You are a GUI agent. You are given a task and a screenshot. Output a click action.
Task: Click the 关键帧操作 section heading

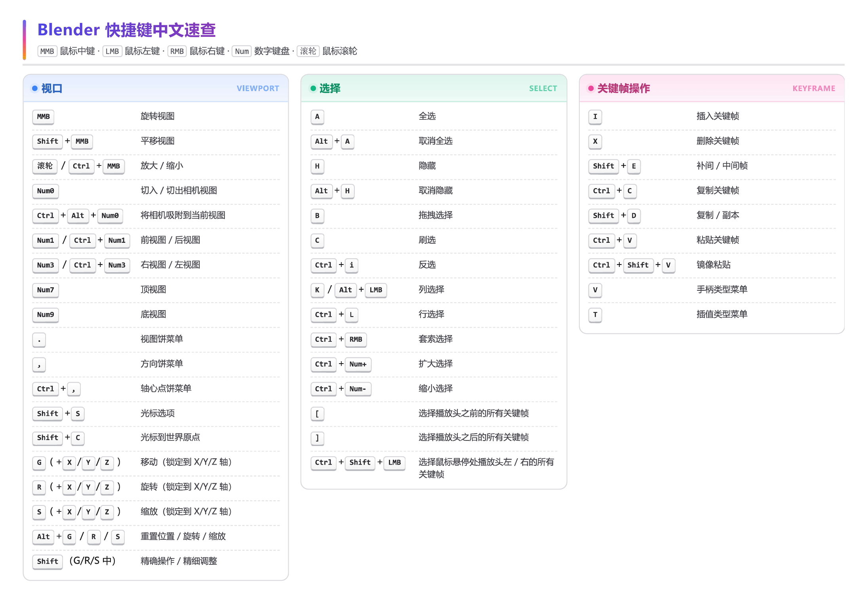tap(624, 88)
